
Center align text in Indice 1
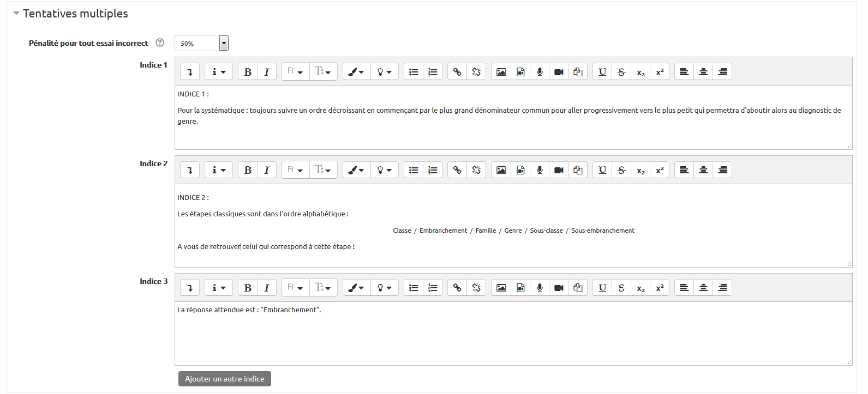click(703, 72)
